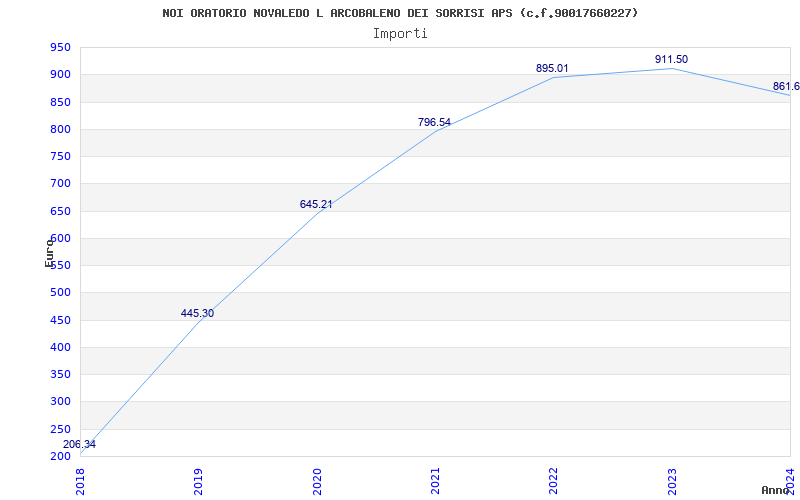The height and width of the screenshot is (500, 800).
Task: Click the 700 y-axis tick label
Action: tap(60, 184)
